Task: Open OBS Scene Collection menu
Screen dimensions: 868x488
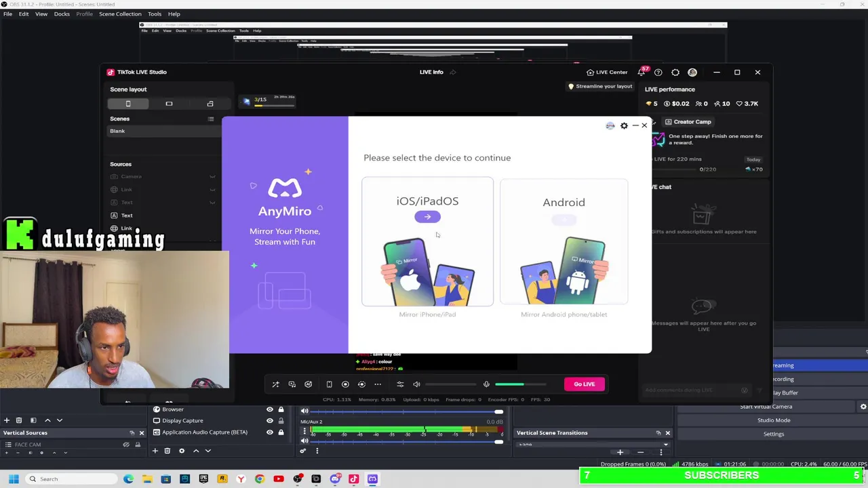Action: 120,14
